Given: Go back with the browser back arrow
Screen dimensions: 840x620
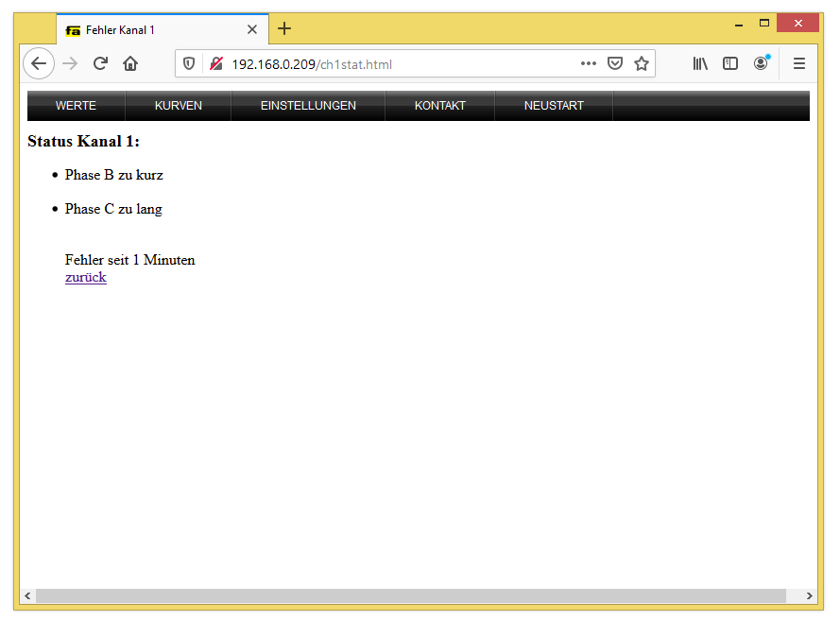Looking at the screenshot, I should click(39, 63).
